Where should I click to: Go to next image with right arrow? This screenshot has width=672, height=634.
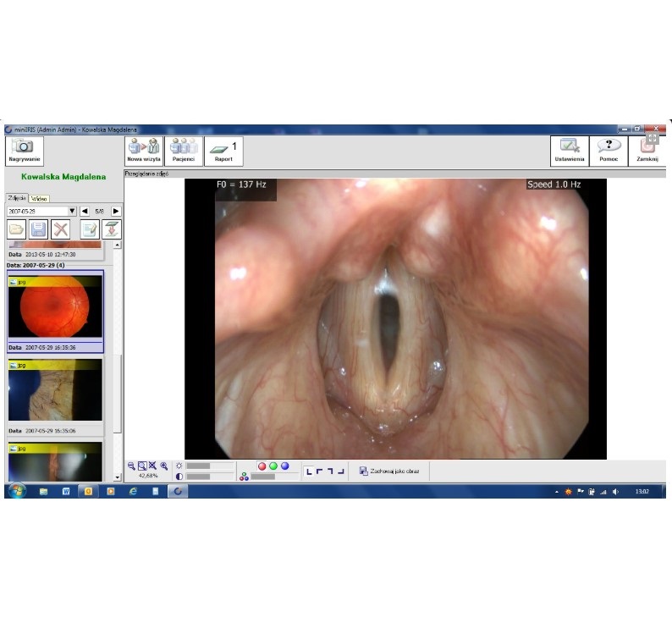pos(116,211)
